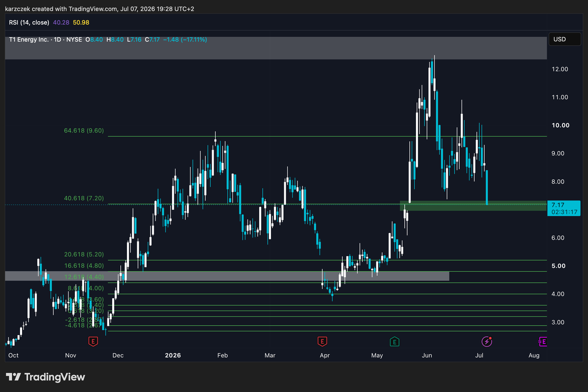This screenshot has height=392, width=588.
Task: Click the 11.00 price axis label
Action: (x=560, y=97)
